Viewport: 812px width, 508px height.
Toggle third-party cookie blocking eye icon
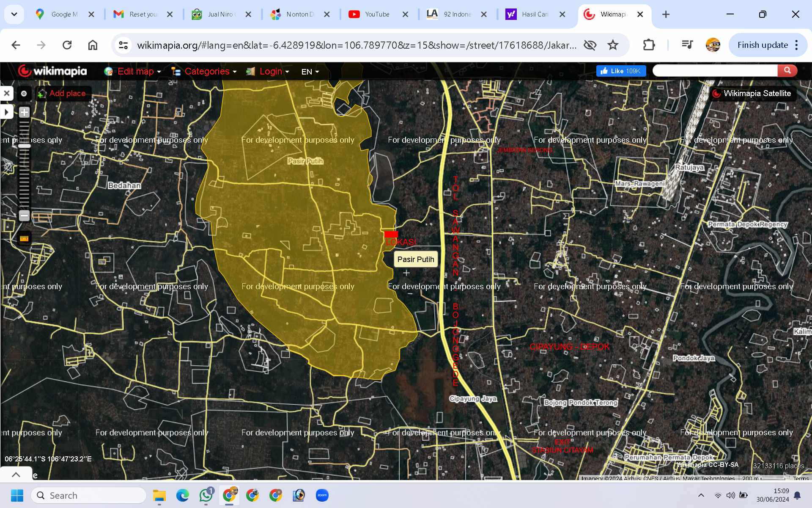tap(590, 45)
